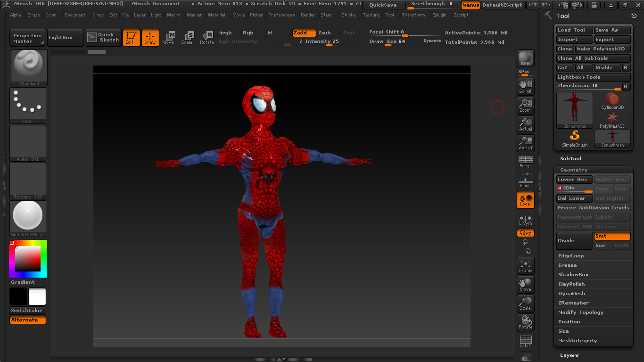The height and width of the screenshot is (362, 644).
Task: Expand the SubTool section
Action: [570, 159]
